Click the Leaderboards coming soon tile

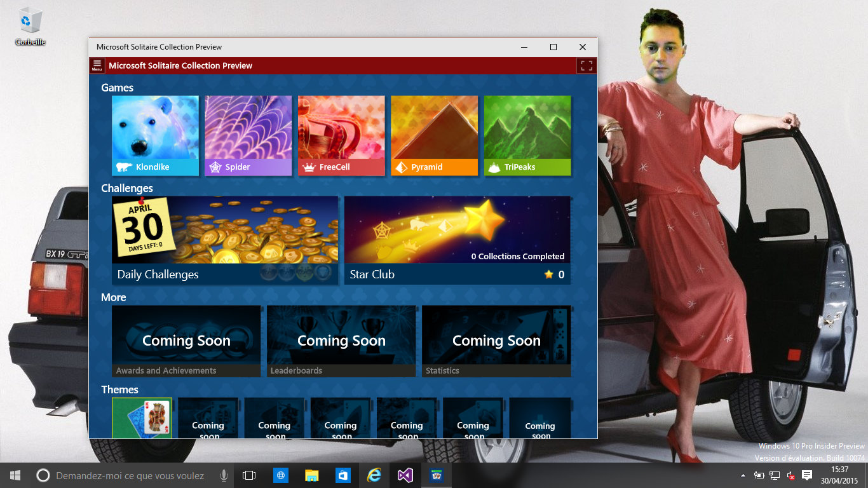[x=341, y=341]
